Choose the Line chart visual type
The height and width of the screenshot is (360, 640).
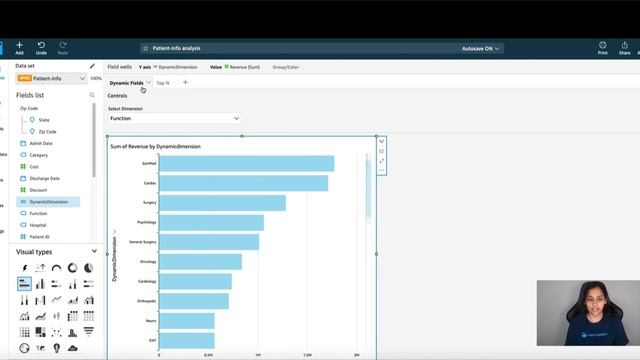click(x=56, y=300)
